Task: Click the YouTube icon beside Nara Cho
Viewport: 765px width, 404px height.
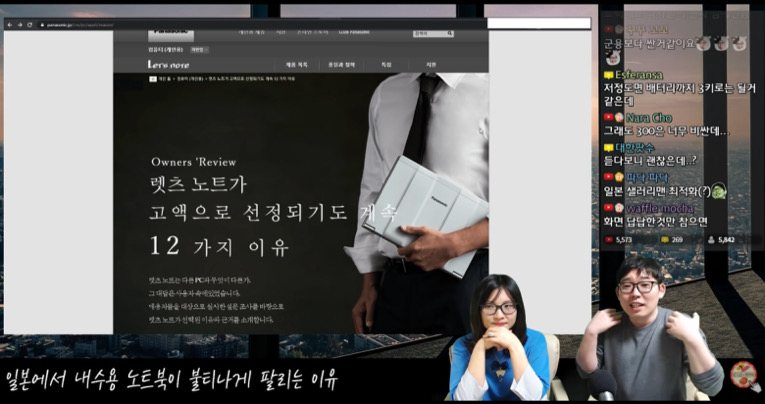Action: coord(608,117)
